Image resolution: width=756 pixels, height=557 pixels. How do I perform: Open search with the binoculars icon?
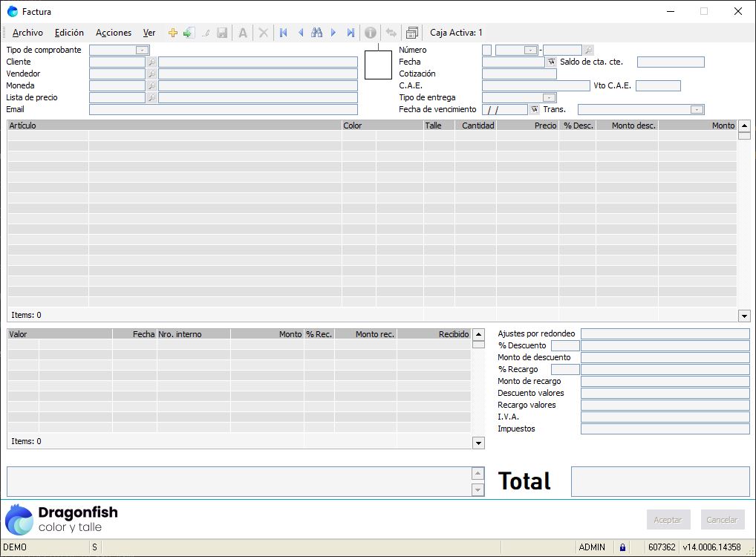pyautogui.click(x=317, y=33)
